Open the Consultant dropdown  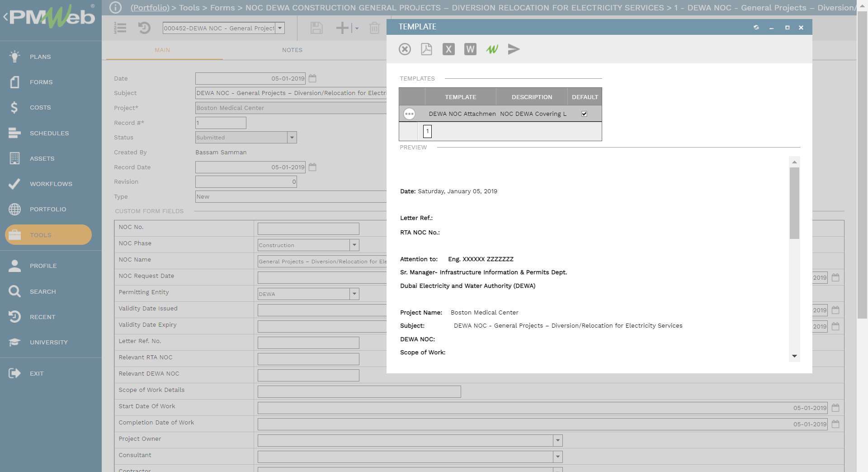pyautogui.click(x=558, y=457)
